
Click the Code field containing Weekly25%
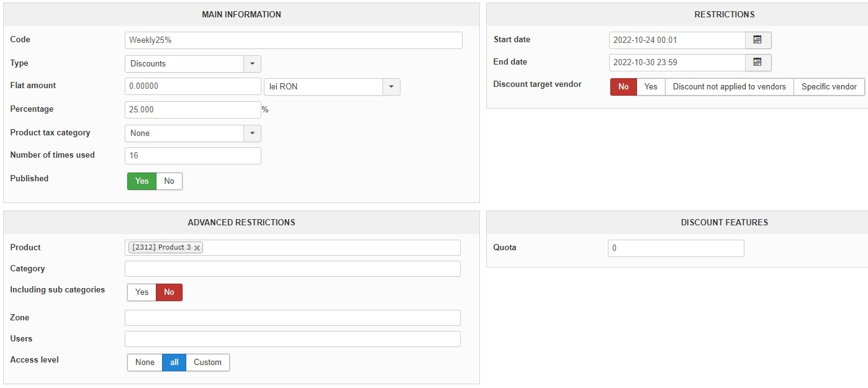point(293,40)
